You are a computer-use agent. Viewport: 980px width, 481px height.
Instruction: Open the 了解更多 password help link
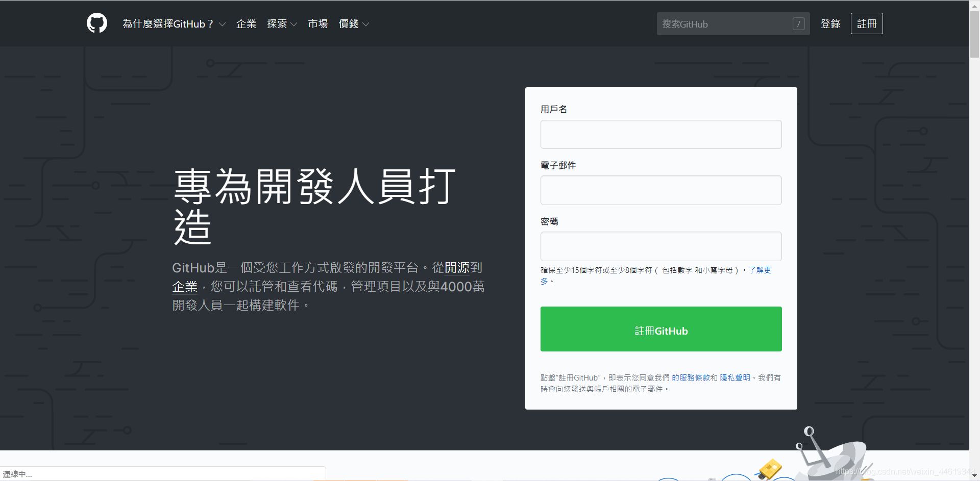[x=760, y=270]
